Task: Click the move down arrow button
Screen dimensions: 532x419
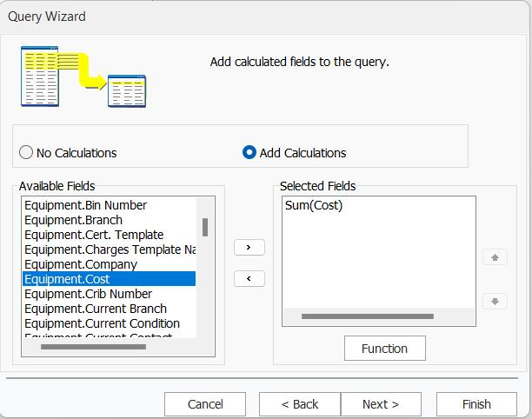Action: coord(495,302)
